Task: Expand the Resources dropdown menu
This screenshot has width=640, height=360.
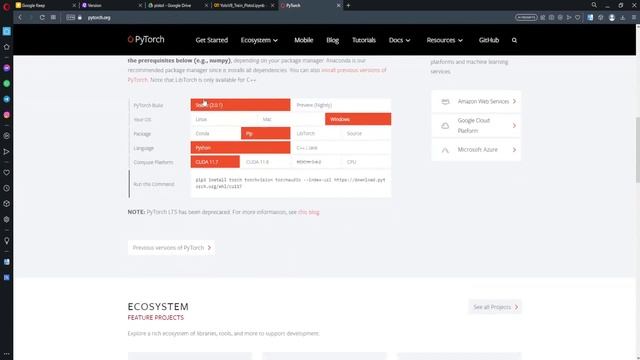Action: coord(444,40)
